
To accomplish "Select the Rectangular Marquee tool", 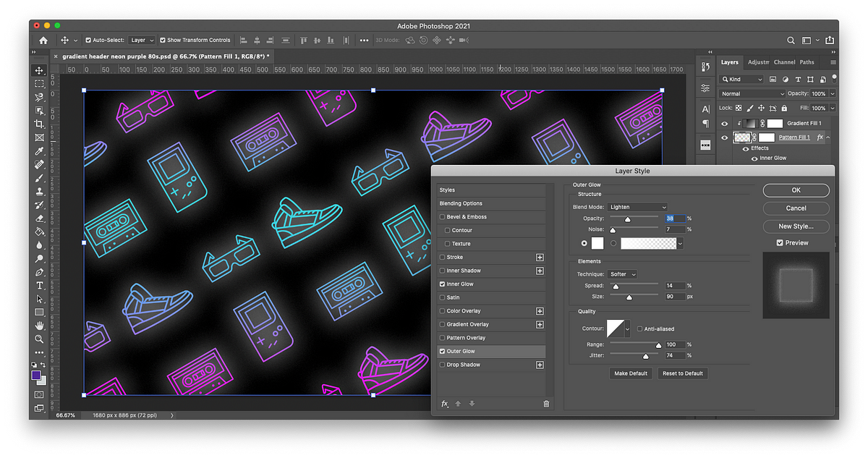I will (39, 84).
